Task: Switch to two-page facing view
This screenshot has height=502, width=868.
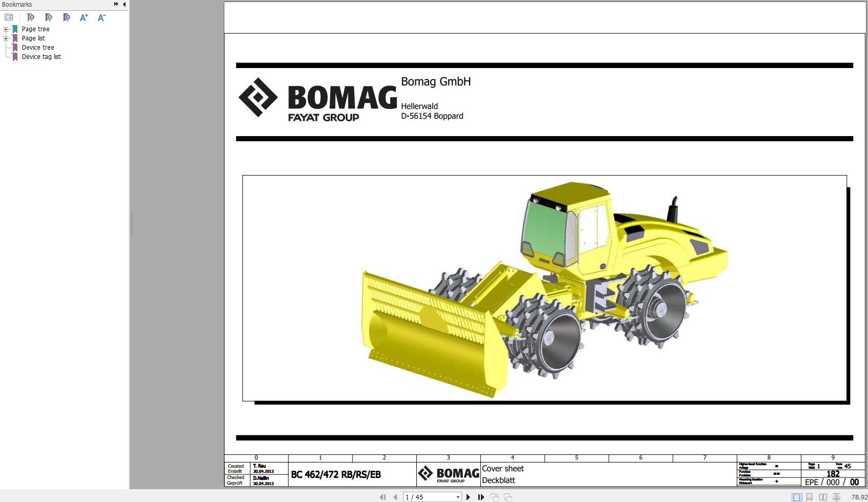Action: click(823, 497)
